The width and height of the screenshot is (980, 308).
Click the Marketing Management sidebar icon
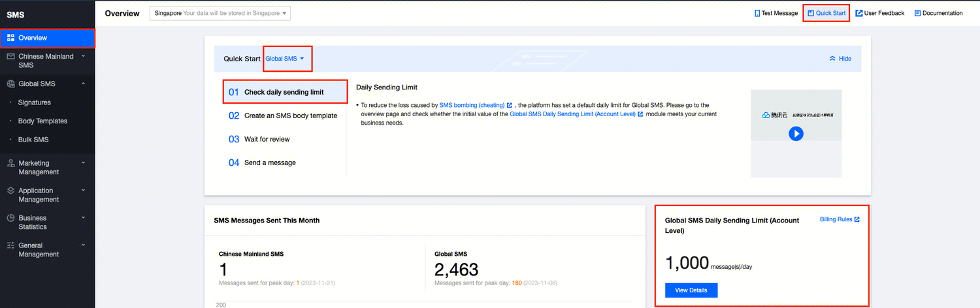click(11, 164)
